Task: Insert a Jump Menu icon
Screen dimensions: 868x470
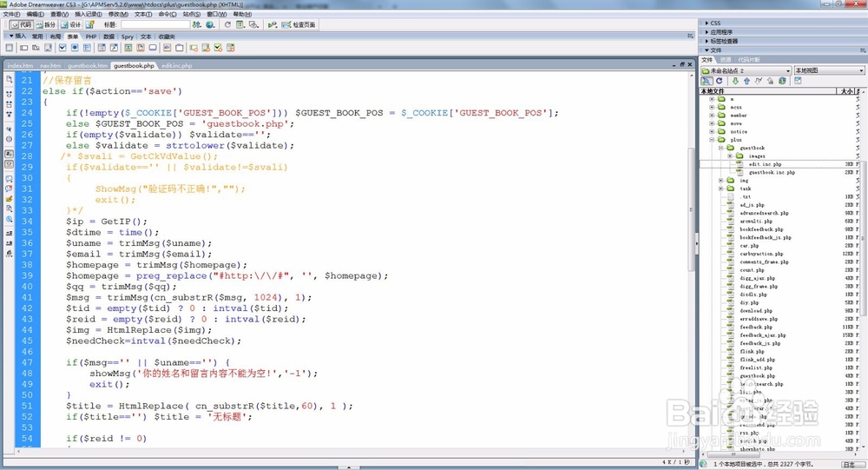Action: (114, 49)
